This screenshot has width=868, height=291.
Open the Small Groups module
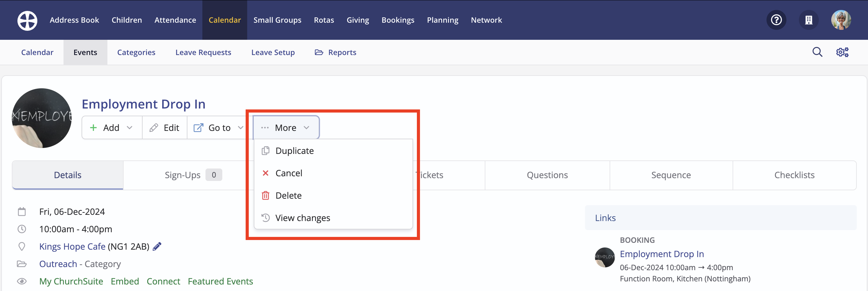tap(277, 20)
